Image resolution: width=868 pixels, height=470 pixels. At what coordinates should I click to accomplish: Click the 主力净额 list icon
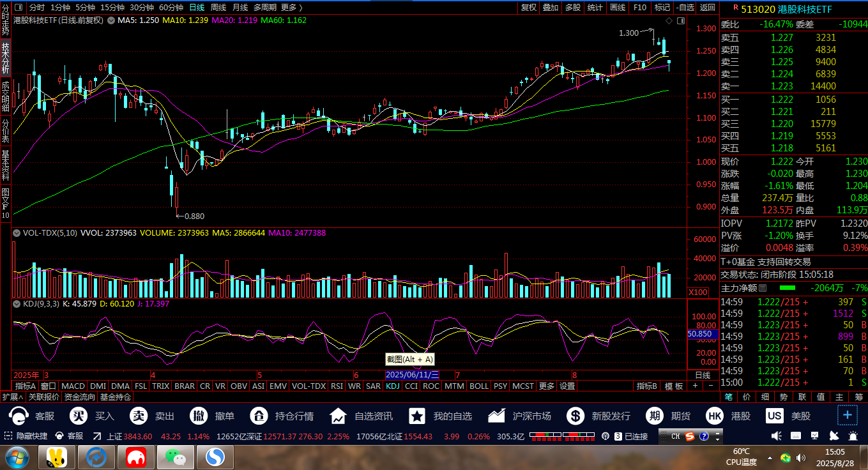(x=763, y=289)
